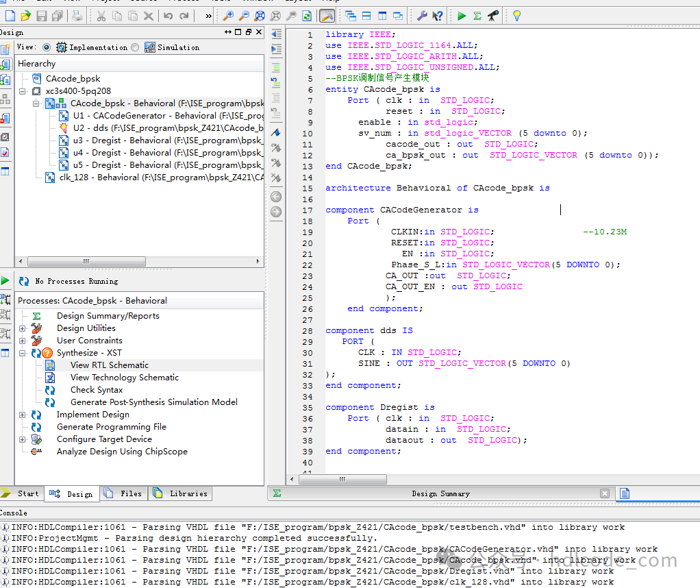Select Generate Programming File process
The height and width of the screenshot is (588, 700).
(111, 427)
